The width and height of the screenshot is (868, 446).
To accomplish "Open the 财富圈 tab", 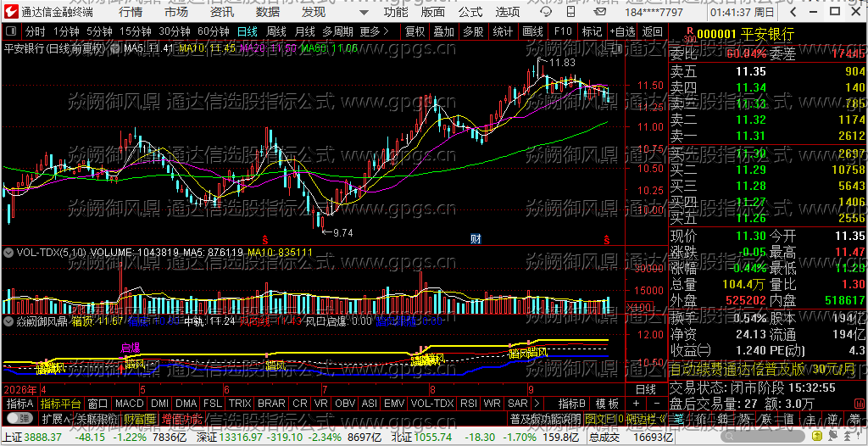I will pos(140,418).
